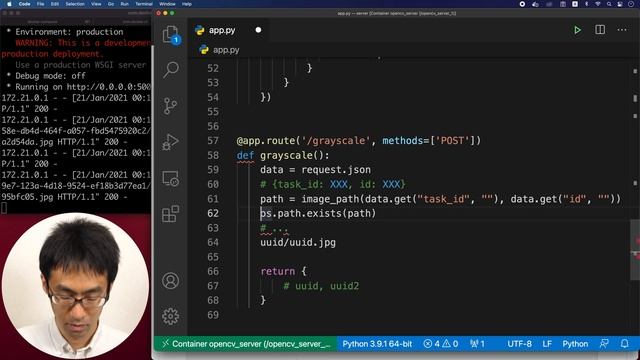Click line number 57 in the gutter

click(x=213, y=141)
